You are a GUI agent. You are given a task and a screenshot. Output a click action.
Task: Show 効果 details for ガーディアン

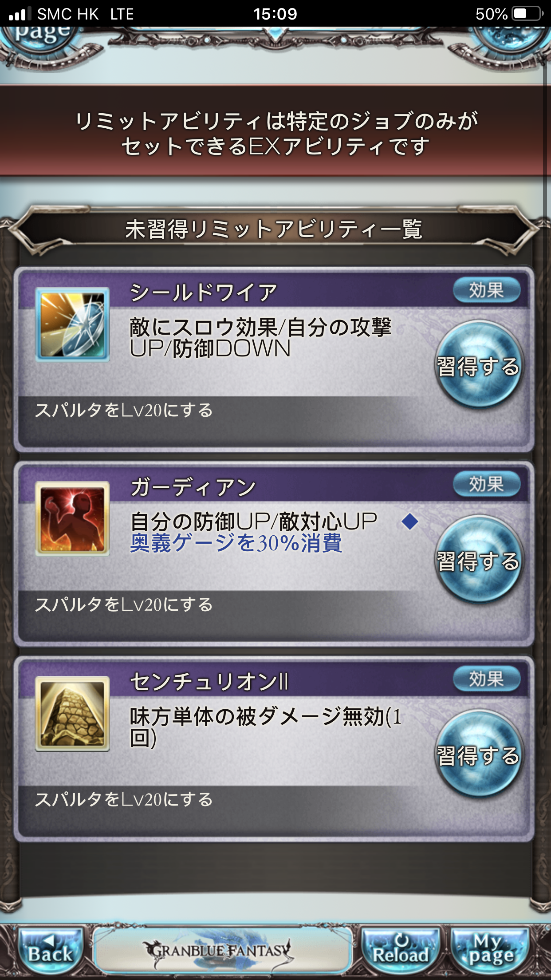pos(487,484)
